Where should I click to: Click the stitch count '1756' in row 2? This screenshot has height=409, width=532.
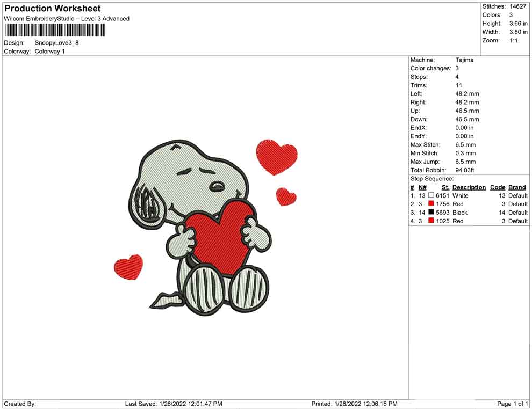tap(443, 204)
